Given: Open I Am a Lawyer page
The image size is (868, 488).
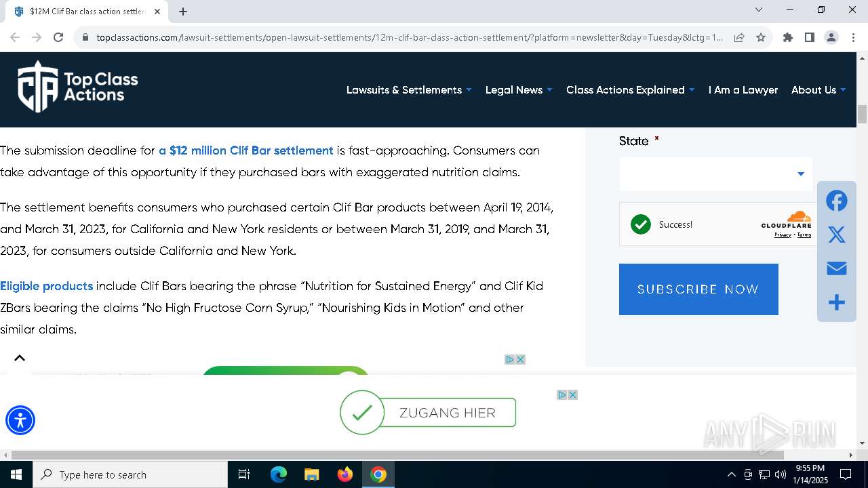Looking at the screenshot, I should coord(743,90).
